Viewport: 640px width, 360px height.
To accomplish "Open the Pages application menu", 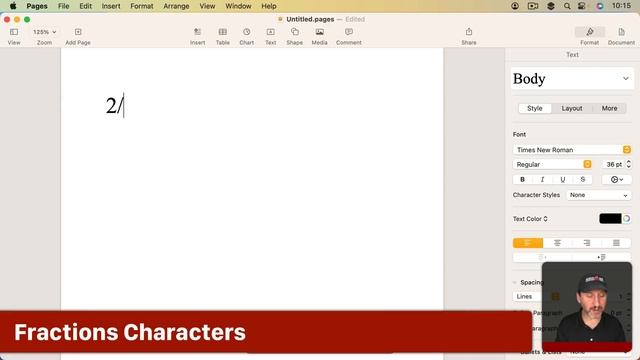I will pos(37,6).
